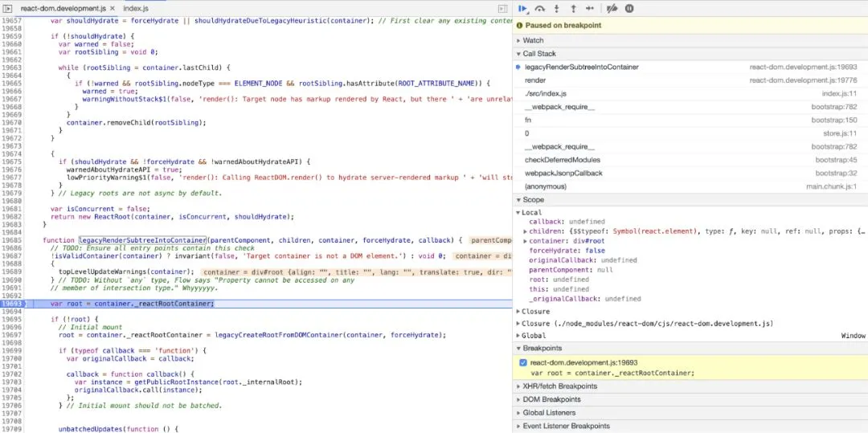Click the 'this: undefined' scope entry

559,289
